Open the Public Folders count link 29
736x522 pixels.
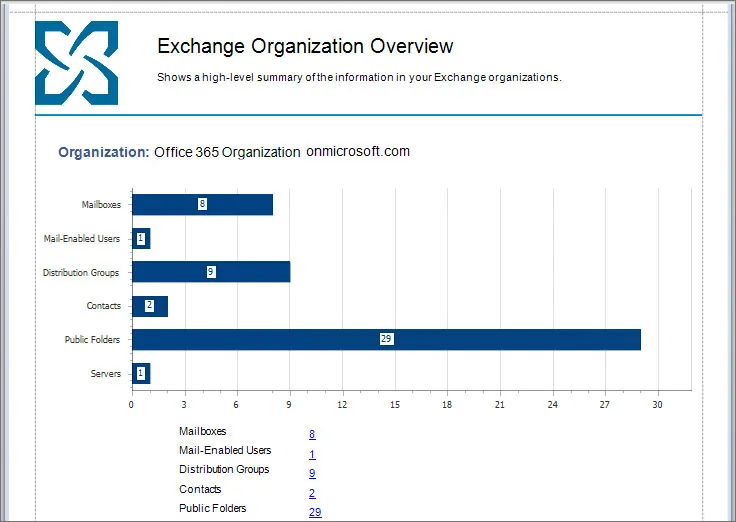[x=315, y=512]
